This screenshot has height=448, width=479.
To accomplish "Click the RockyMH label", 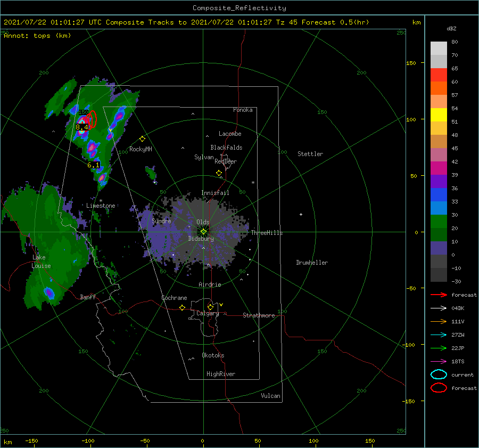I will (141, 149).
